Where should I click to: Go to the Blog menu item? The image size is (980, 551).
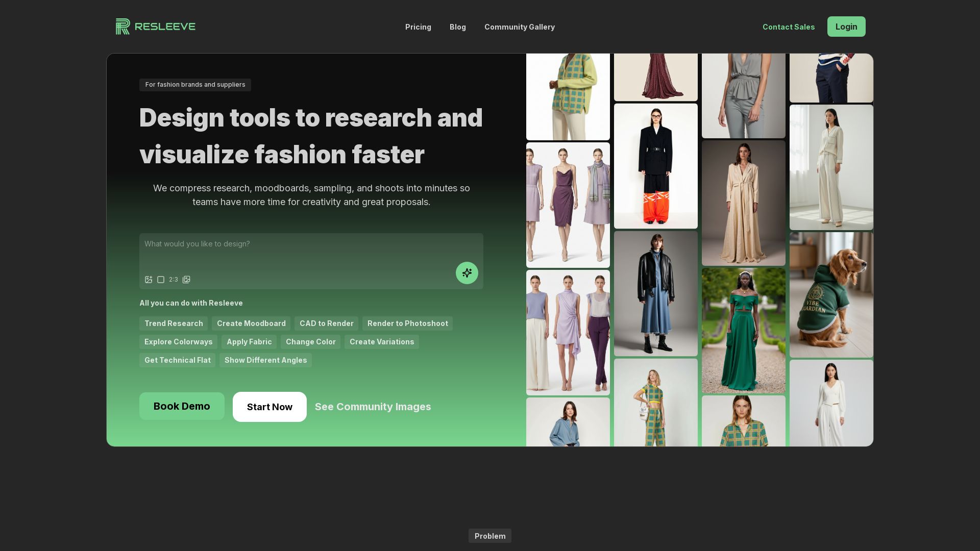(x=457, y=27)
